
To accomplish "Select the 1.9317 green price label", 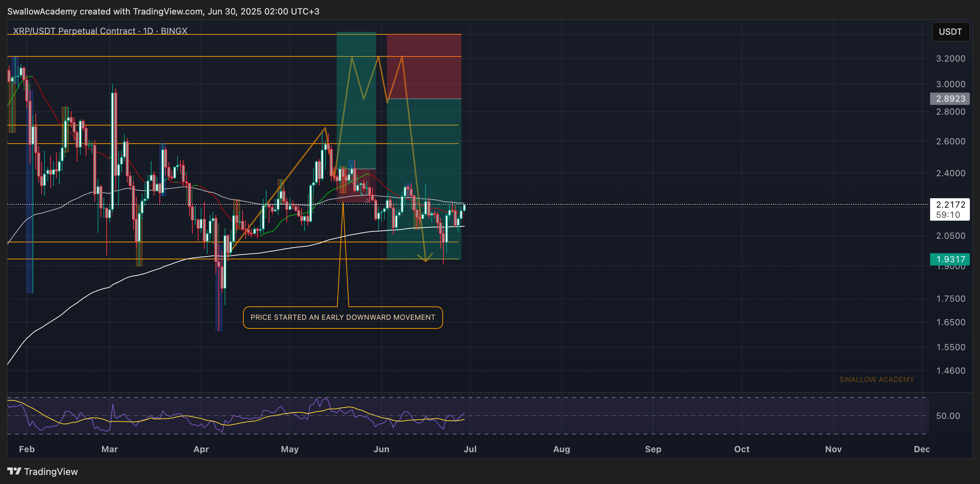I will [950, 259].
